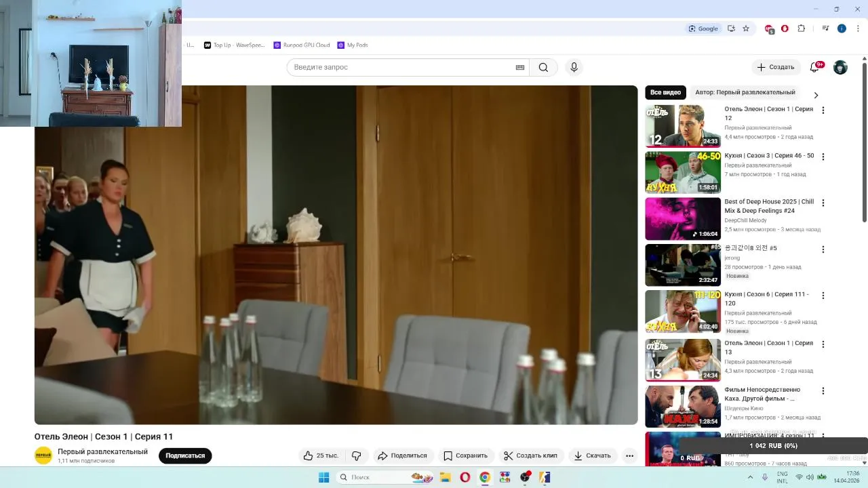Viewport: 868px width, 488px height.
Task: Install app icon in address bar
Action: pyautogui.click(x=731, y=28)
